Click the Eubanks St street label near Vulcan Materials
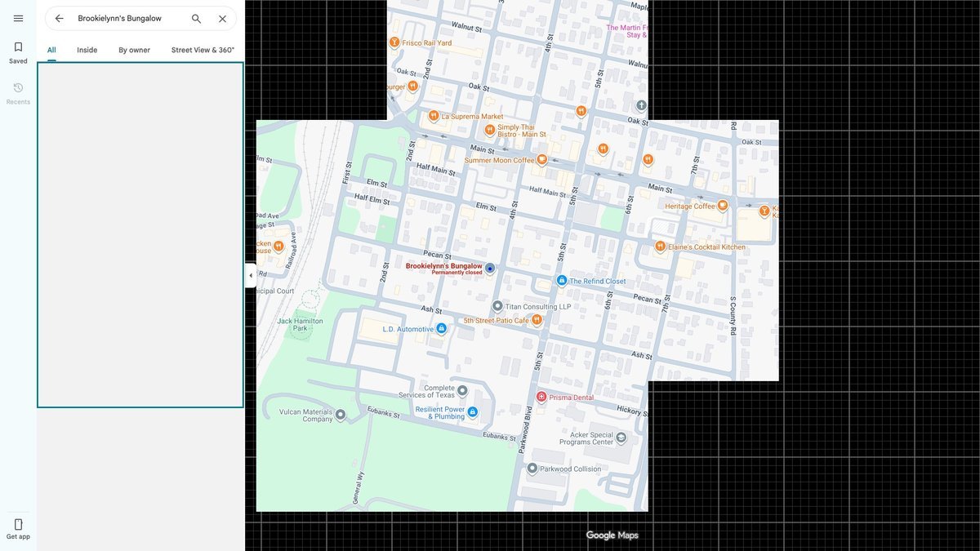 384,412
